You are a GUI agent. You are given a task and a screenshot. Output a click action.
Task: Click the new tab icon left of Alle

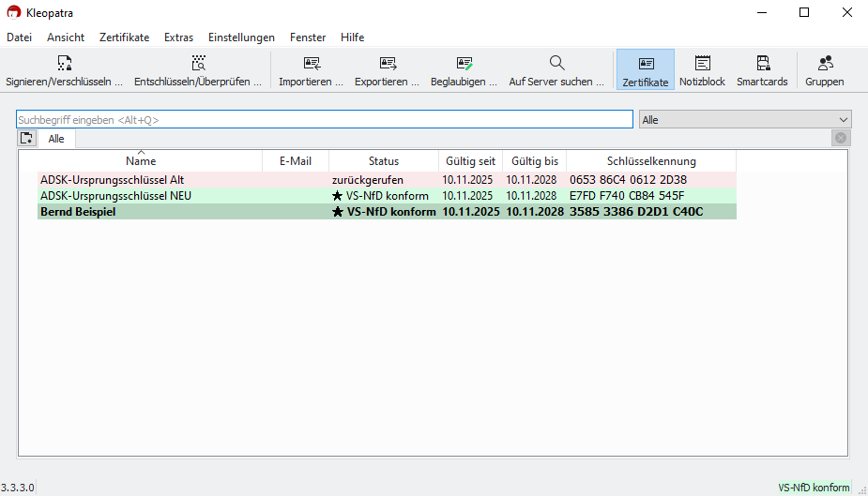pos(27,138)
